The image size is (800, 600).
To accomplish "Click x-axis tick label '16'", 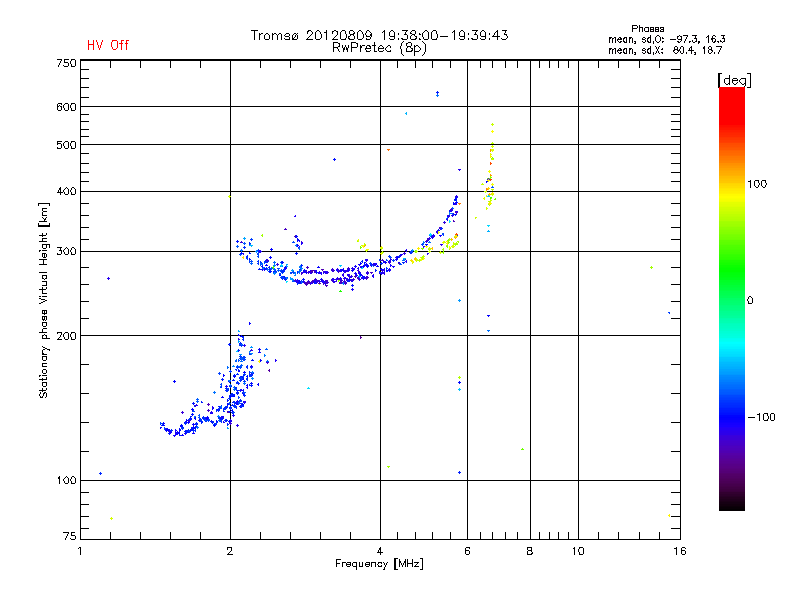I will 680,551.
